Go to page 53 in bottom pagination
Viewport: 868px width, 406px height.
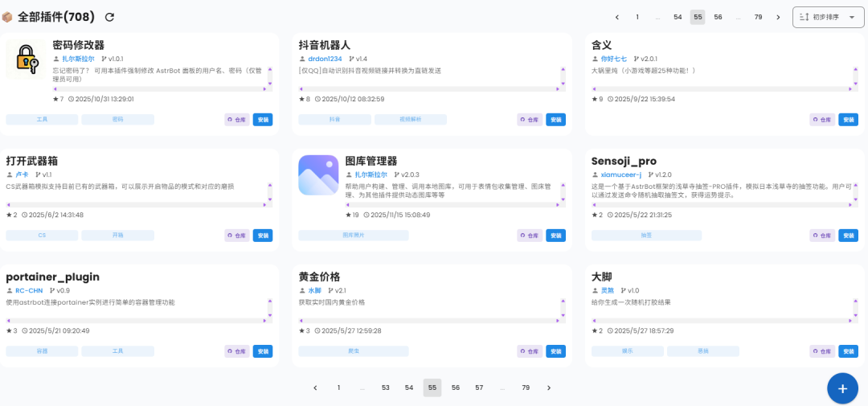[x=386, y=388]
